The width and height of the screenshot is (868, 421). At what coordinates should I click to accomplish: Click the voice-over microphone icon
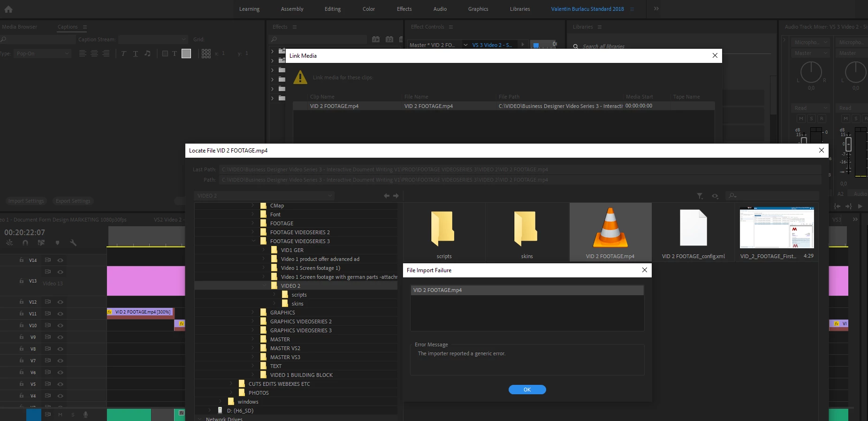point(85,414)
